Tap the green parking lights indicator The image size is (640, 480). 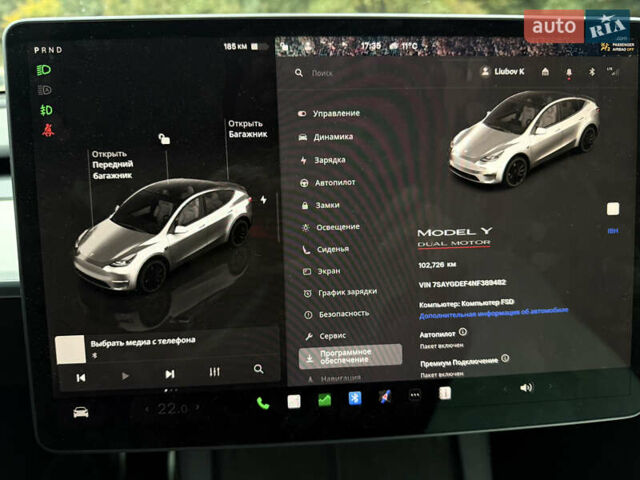click(x=46, y=110)
